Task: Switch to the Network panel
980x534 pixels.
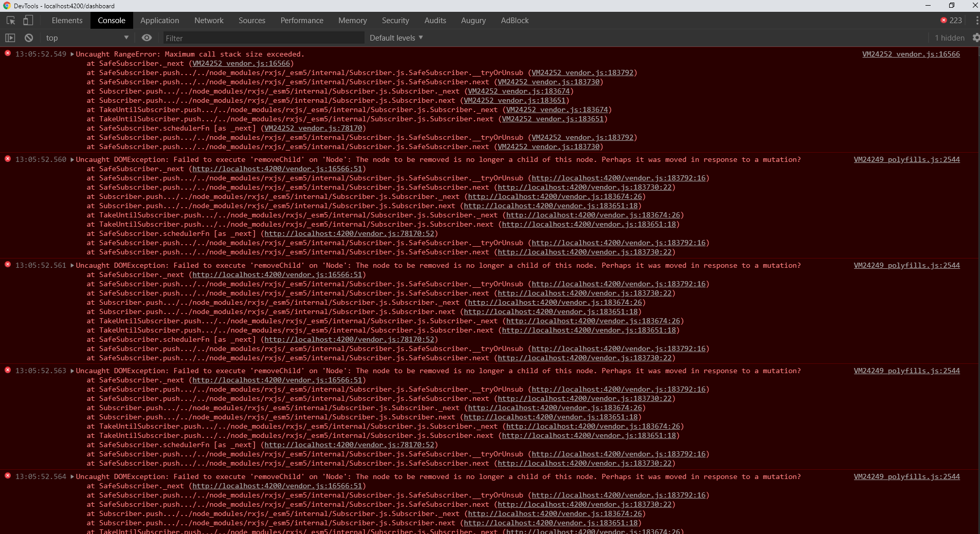Action: coord(208,20)
